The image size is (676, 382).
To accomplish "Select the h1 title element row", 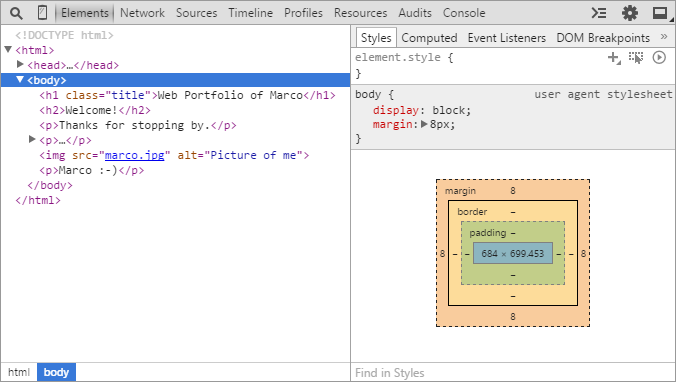I will pyautogui.click(x=187, y=95).
